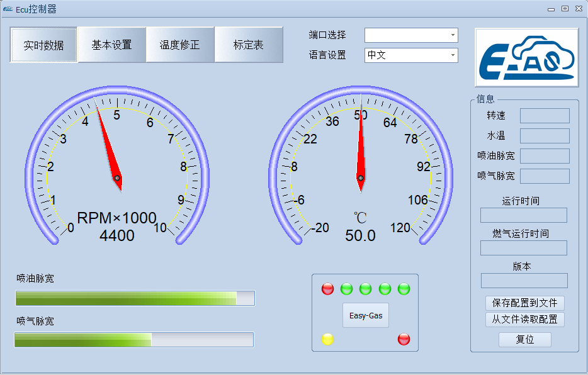
Task: Select the 喷油脉宽 field in 信息 panel
Action: 545,156
